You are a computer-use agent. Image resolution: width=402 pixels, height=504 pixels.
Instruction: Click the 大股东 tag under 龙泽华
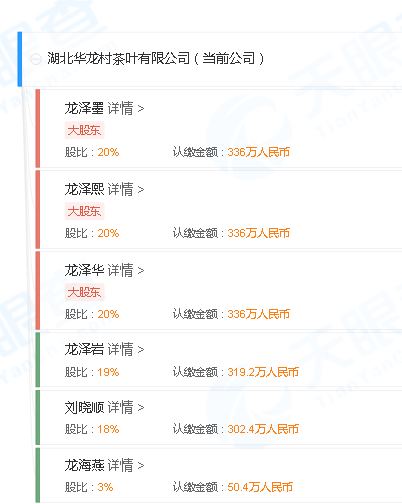point(84,292)
